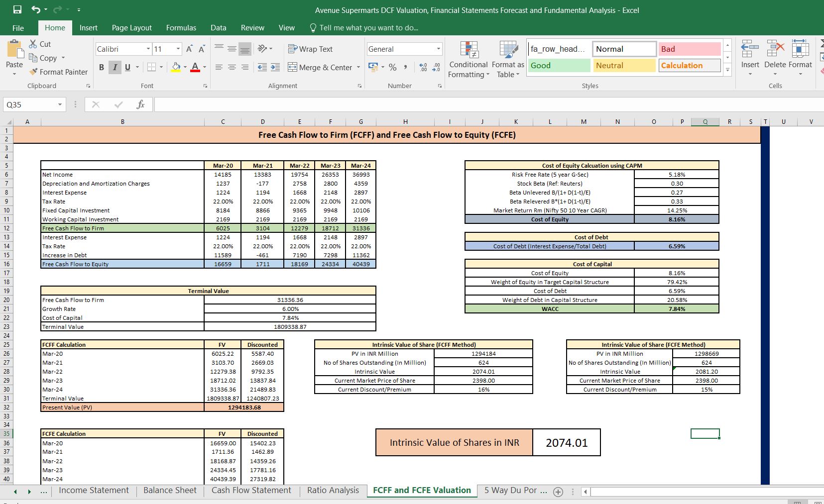Click the Insert Cells icon
Screen dimensions: 824x504
(750, 49)
